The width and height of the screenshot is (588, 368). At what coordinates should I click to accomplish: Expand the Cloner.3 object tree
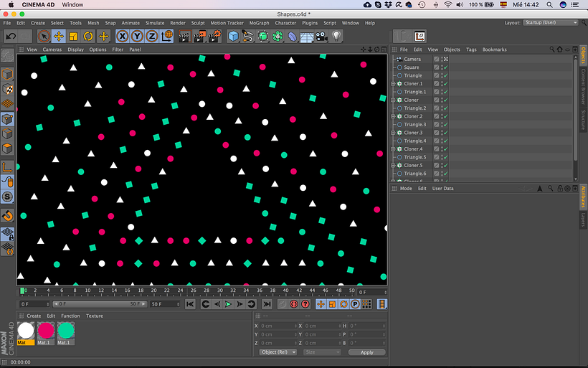pyautogui.click(x=393, y=133)
